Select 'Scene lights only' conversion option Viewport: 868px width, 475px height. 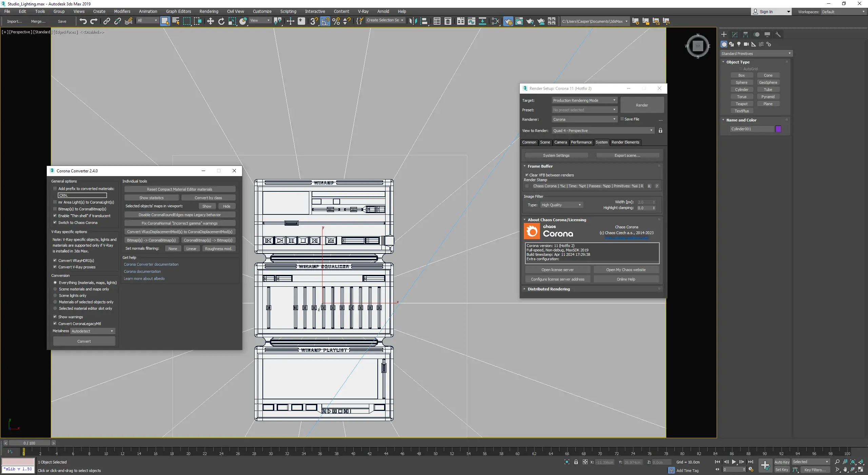click(55, 296)
